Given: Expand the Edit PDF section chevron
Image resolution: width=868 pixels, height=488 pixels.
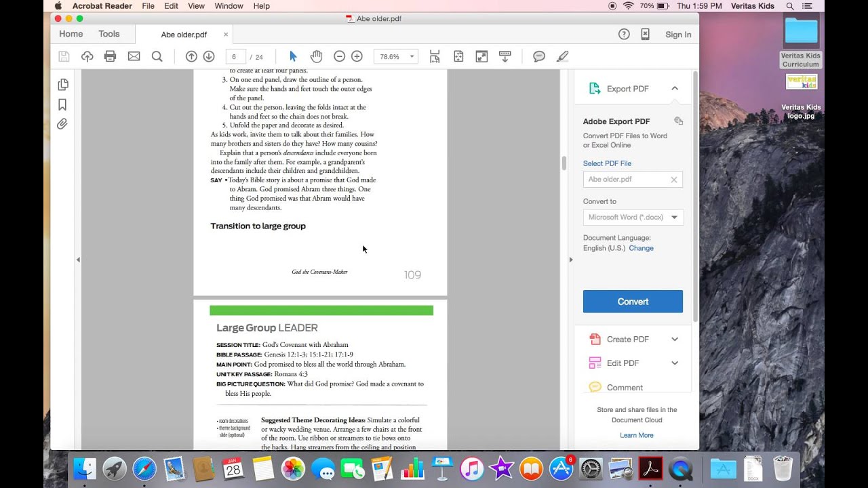Looking at the screenshot, I should click(x=675, y=363).
